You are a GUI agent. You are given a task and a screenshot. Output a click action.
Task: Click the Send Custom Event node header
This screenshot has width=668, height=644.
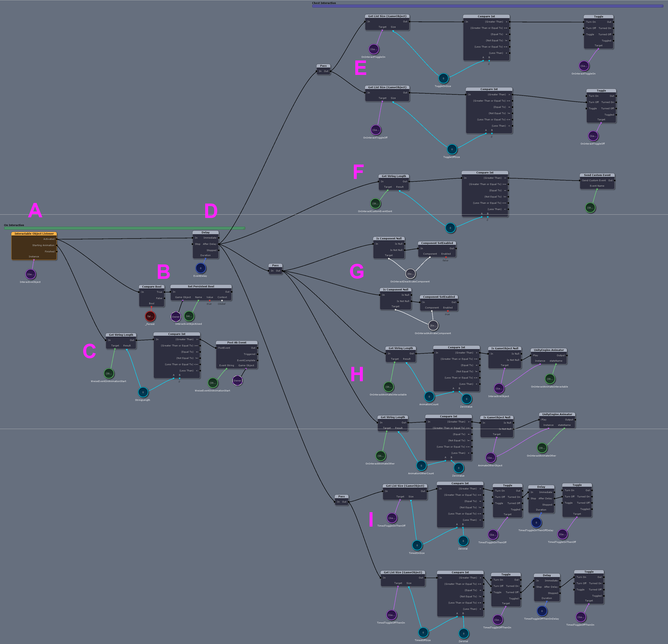pyautogui.click(x=597, y=175)
